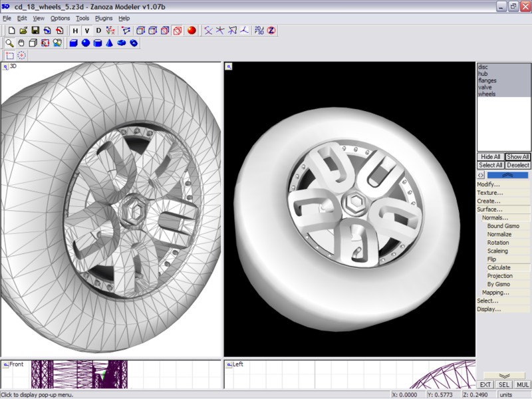The height and width of the screenshot is (399, 532).
Task: Click the background image icon
Action: pyautogui.click(x=57, y=43)
